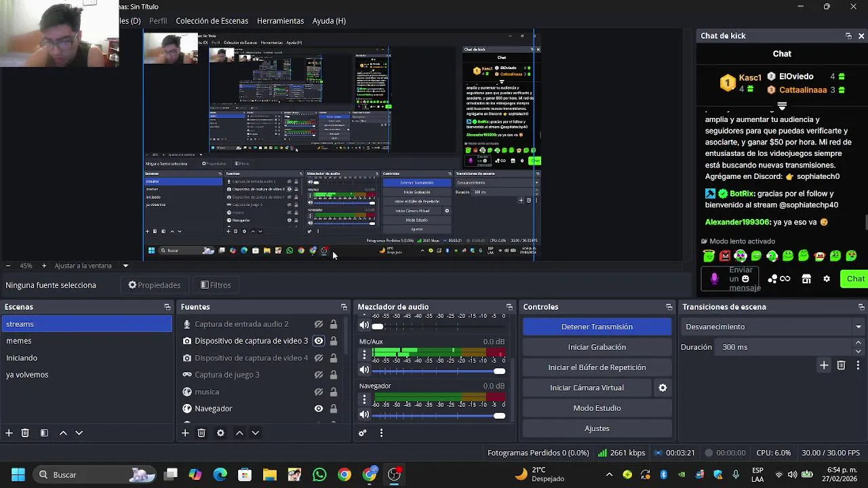The width and height of the screenshot is (868, 488).
Task: Show Captura de entrada audio 2 source
Action: tap(318, 324)
